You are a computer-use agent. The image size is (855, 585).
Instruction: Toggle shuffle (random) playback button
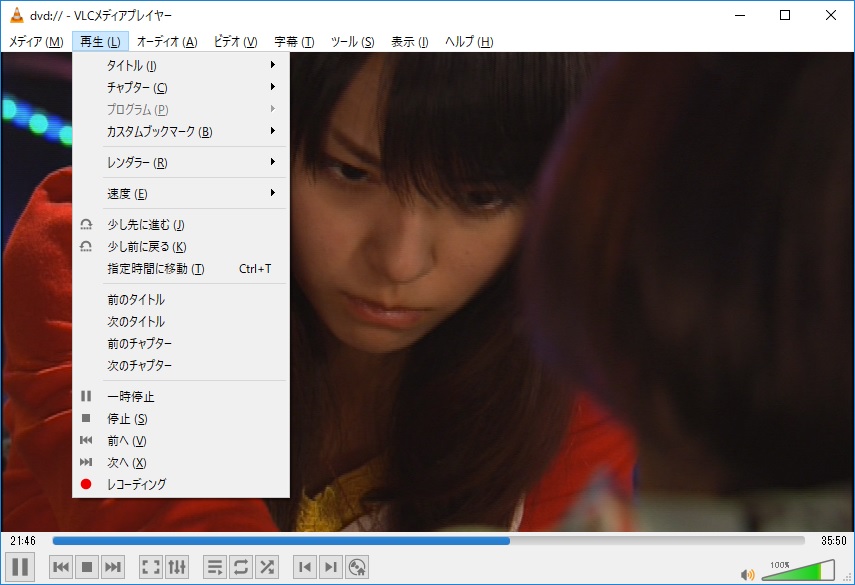click(x=267, y=567)
